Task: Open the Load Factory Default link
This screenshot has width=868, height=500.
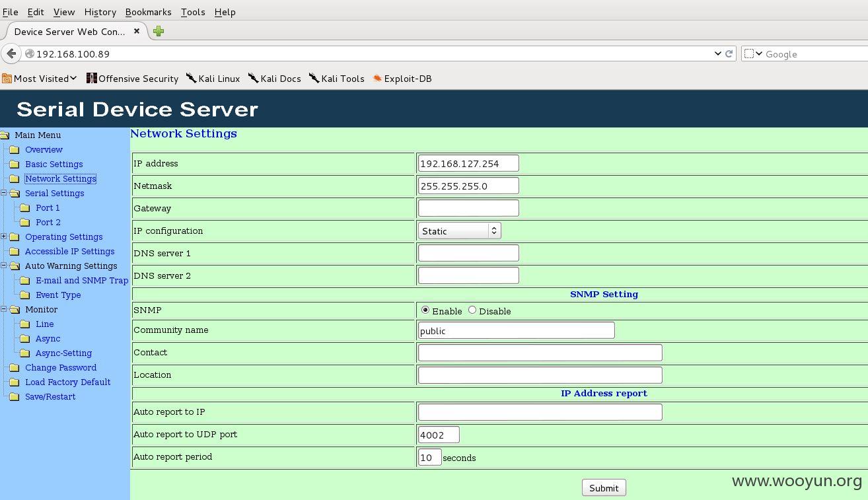Action: pos(68,382)
